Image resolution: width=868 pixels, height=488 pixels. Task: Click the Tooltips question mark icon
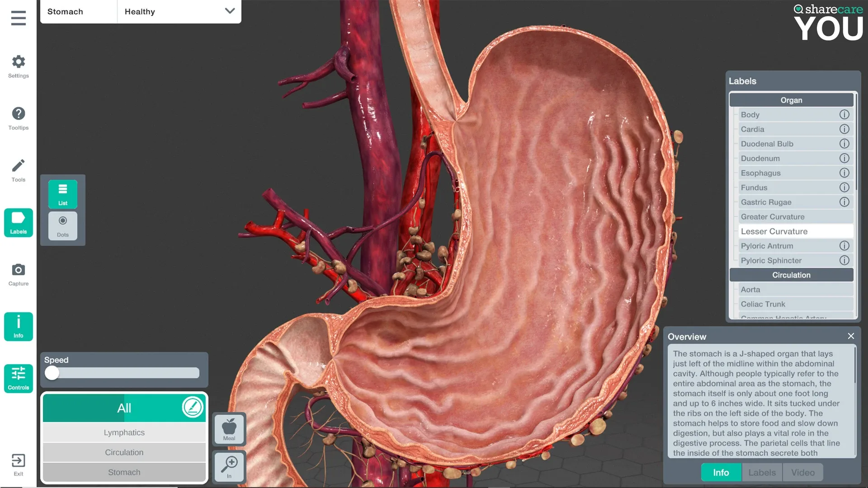click(x=18, y=114)
